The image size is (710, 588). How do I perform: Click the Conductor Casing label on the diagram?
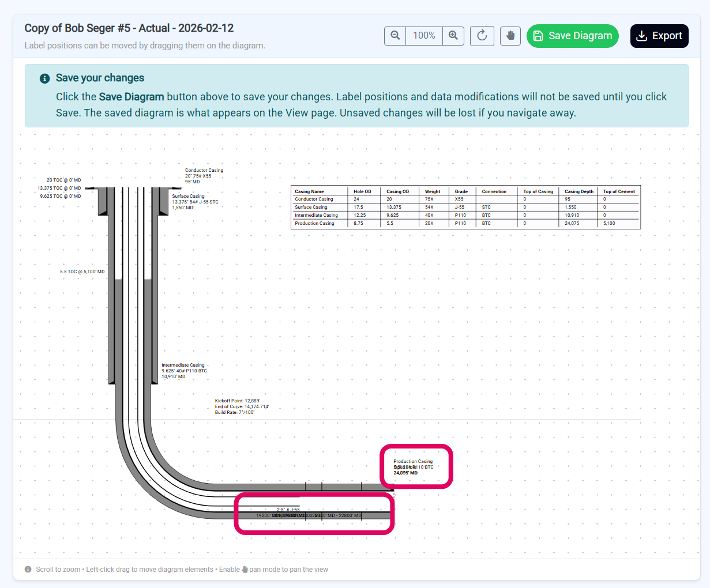(204, 176)
